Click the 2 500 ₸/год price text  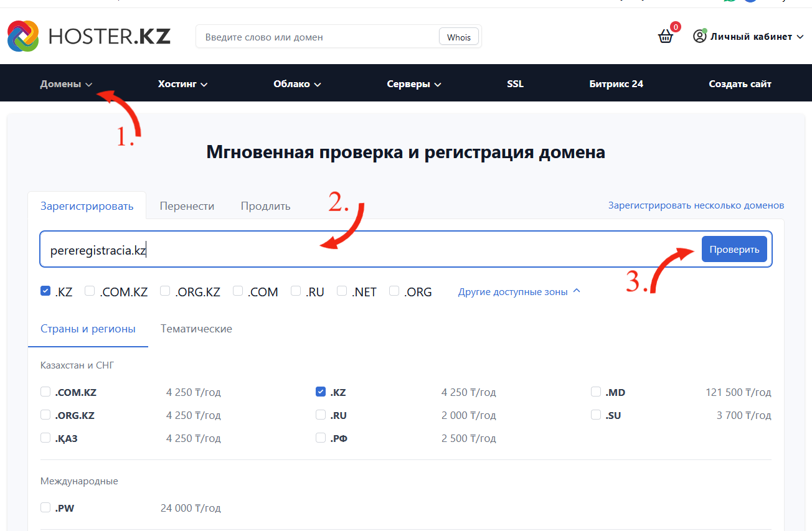coord(469,438)
